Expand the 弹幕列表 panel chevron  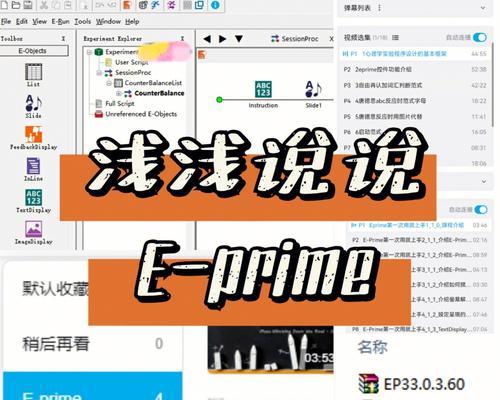point(483,8)
